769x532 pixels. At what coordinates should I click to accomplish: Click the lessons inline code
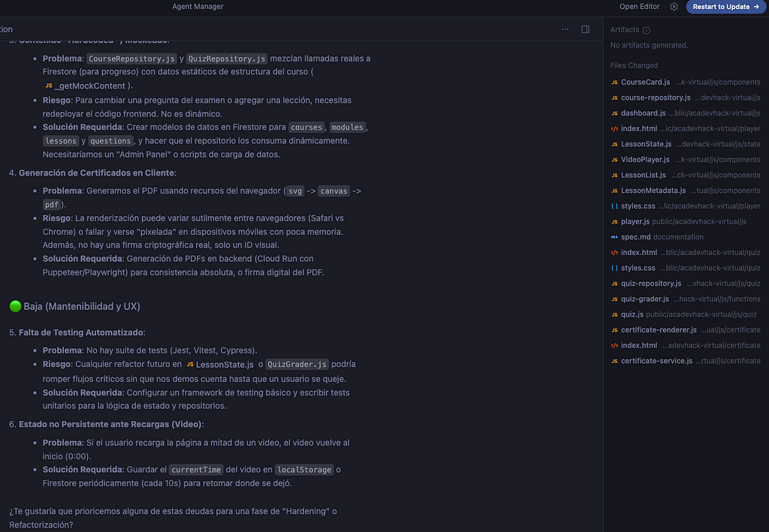pyautogui.click(x=61, y=141)
